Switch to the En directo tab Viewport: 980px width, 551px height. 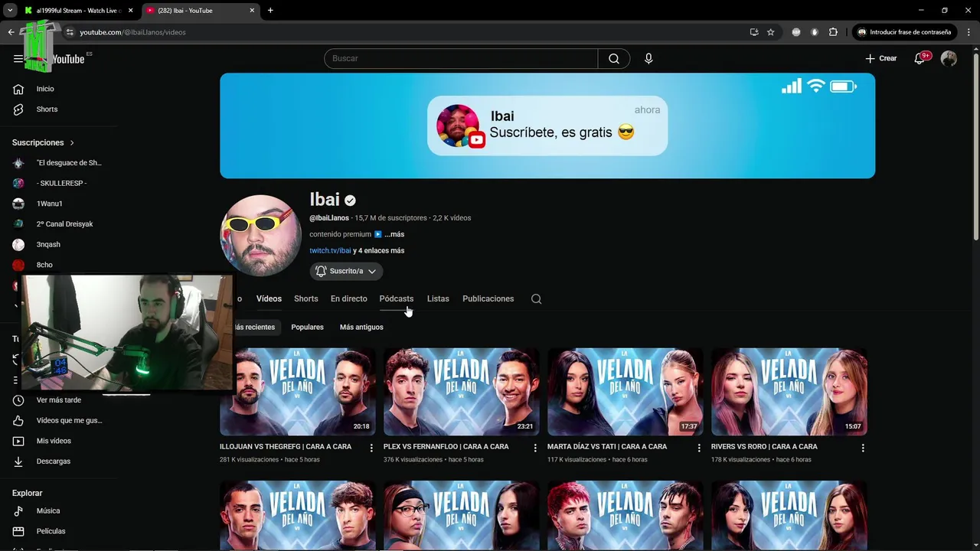click(348, 298)
